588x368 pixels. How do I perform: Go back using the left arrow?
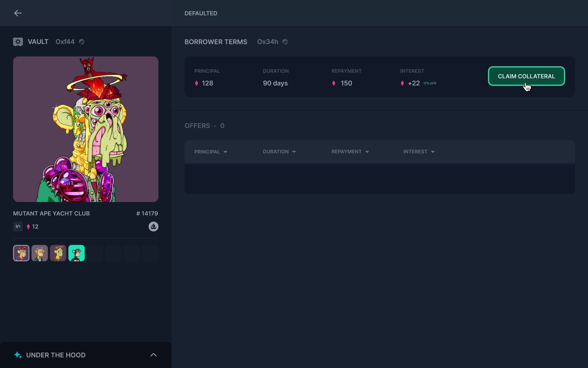click(18, 13)
